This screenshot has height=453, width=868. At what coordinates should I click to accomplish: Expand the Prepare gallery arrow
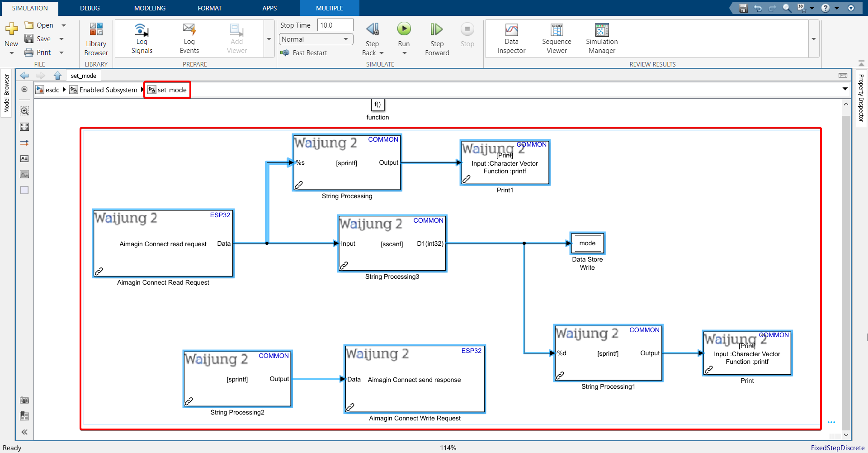tap(269, 39)
